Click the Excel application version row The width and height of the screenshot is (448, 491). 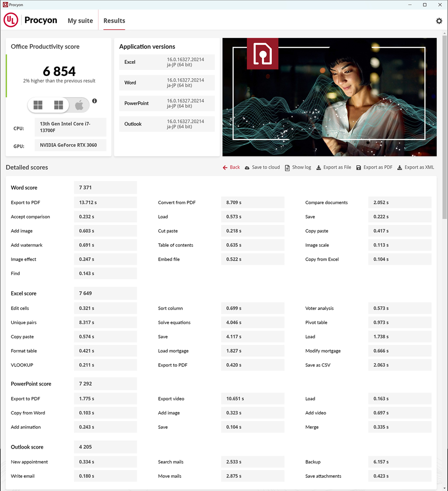coord(167,62)
